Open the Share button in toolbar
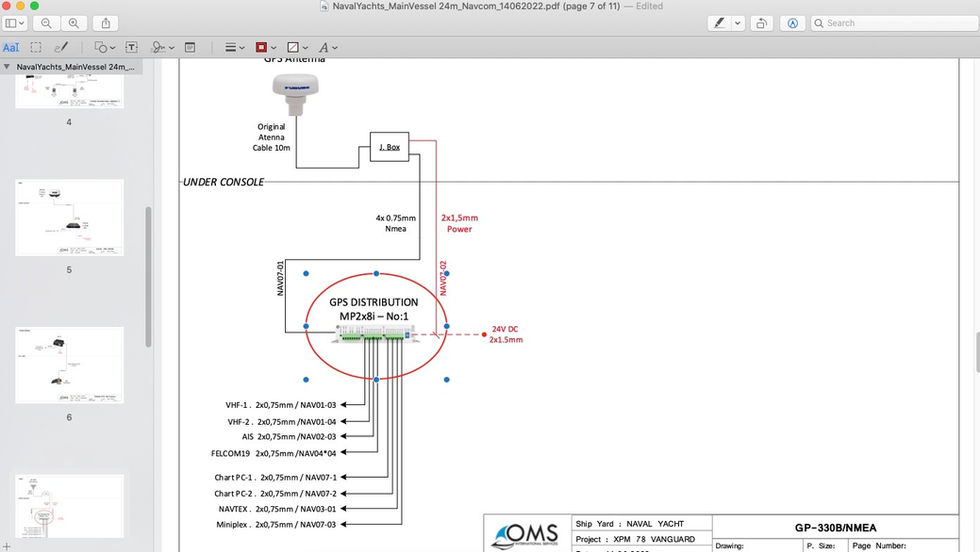 106,23
